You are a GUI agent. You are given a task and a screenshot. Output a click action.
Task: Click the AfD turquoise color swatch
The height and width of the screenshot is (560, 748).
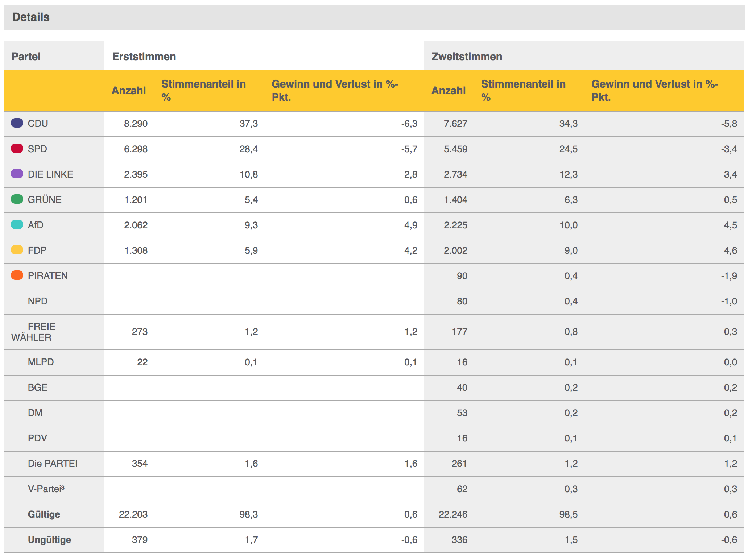[x=17, y=224]
